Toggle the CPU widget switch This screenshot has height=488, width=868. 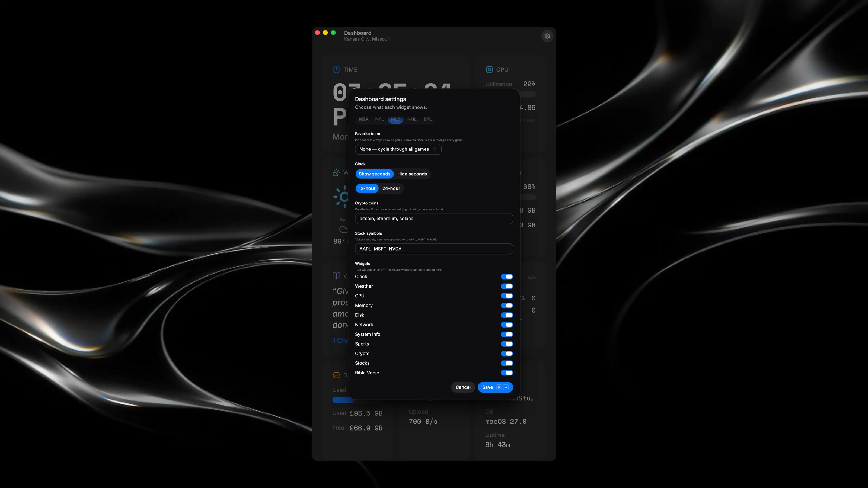507,296
